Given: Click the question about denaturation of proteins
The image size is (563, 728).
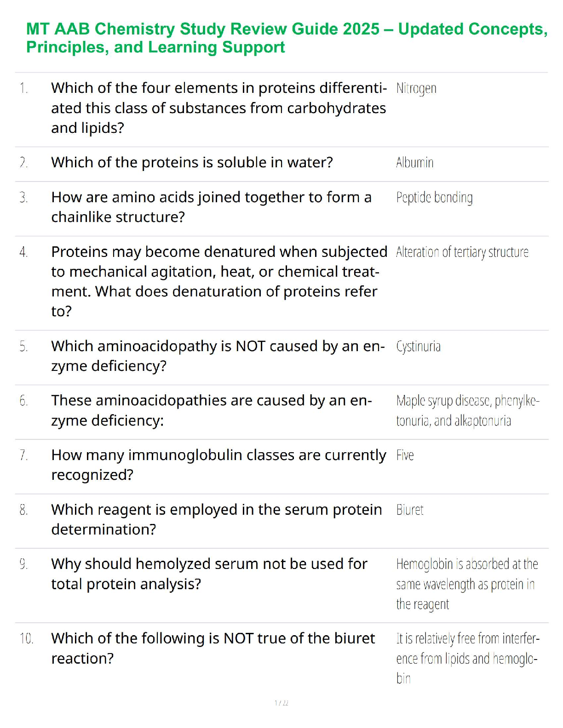Looking at the screenshot, I should point(218,281).
